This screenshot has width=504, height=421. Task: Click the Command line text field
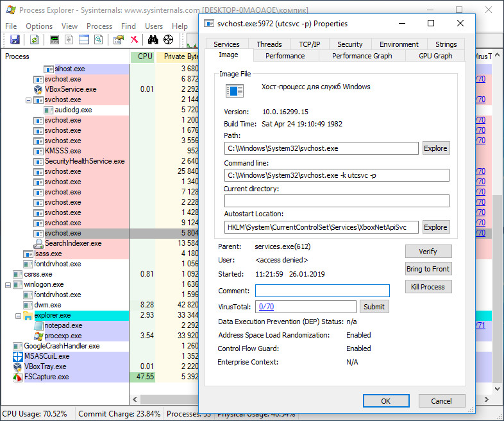coord(337,175)
